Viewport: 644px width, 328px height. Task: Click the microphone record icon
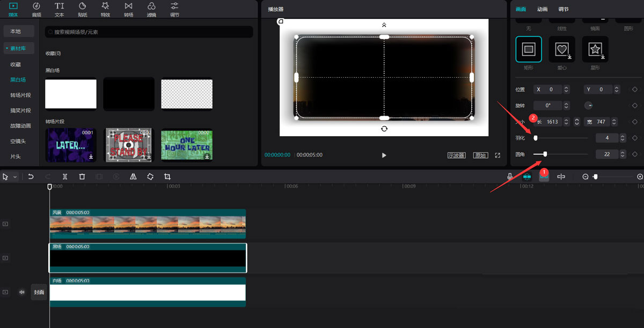coord(510,176)
